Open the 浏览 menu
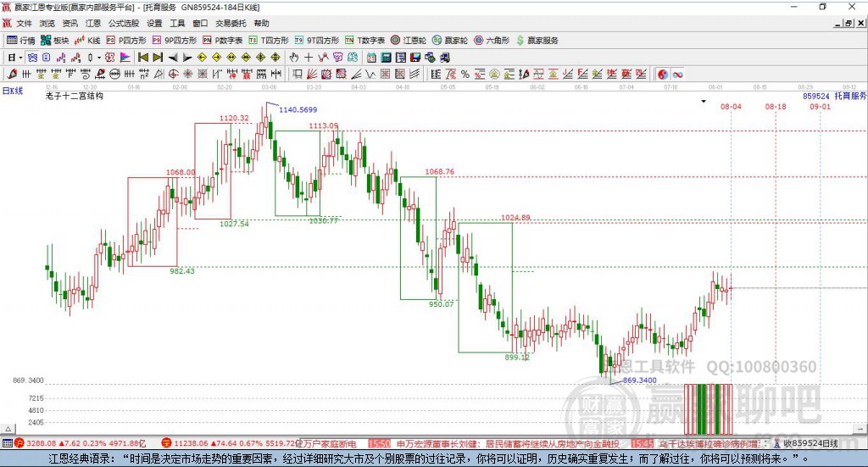This screenshot has width=868, height=467. click(x=47, y=23)
